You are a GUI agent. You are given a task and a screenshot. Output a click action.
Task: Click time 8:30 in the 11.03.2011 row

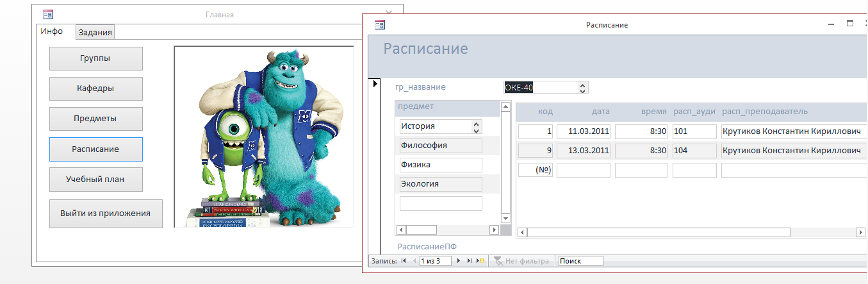[x=641, y=131]
